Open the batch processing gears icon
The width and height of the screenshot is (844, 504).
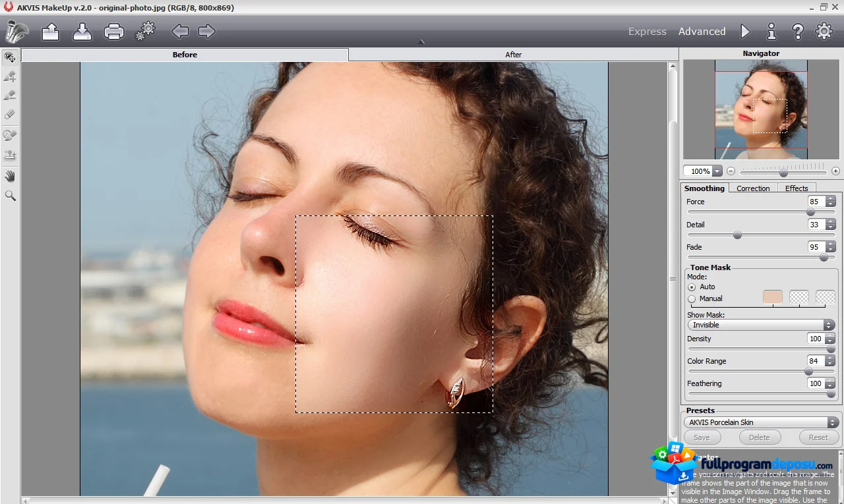[x=145, y=31]
